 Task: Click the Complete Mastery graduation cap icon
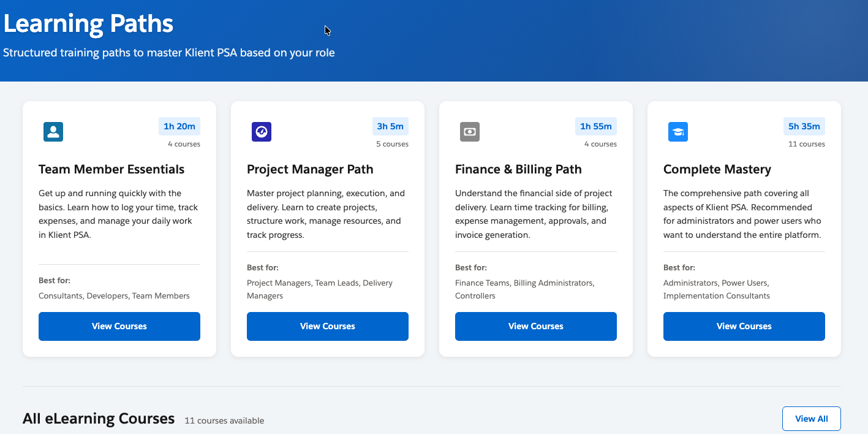678,132
